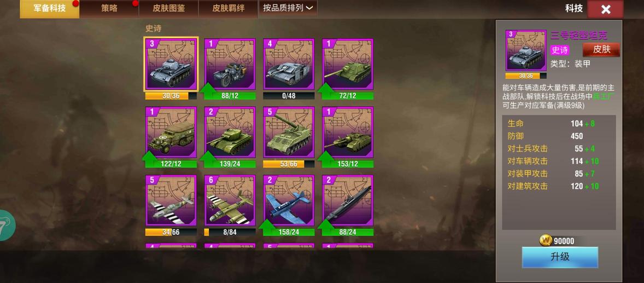Choose the submarine unit card
The height and width of the screenshot is (283, 644).
348,201
